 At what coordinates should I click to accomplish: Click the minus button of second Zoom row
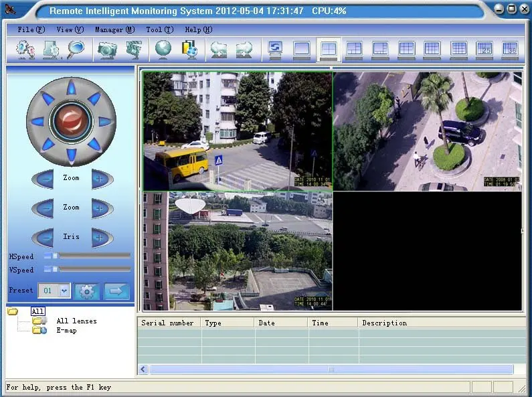[x=43, y=208]
